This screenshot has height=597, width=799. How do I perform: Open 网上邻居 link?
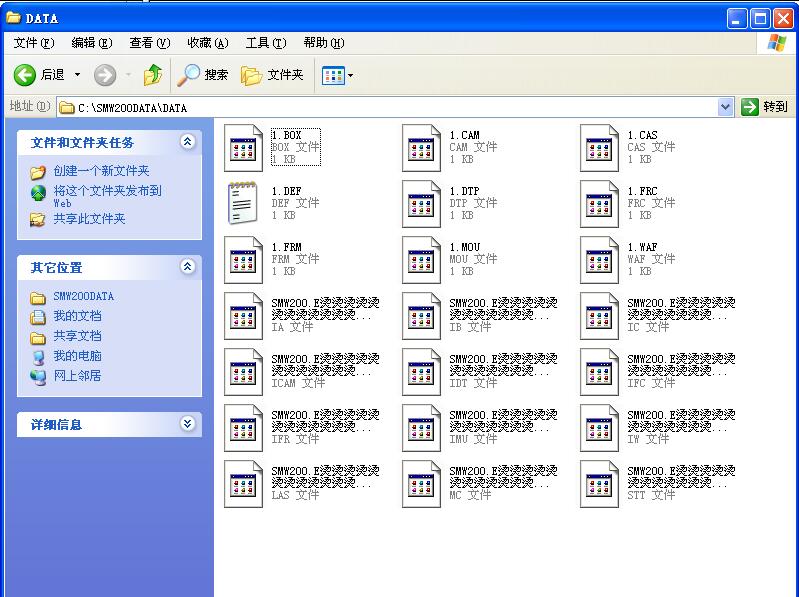[x=77, y=376]
